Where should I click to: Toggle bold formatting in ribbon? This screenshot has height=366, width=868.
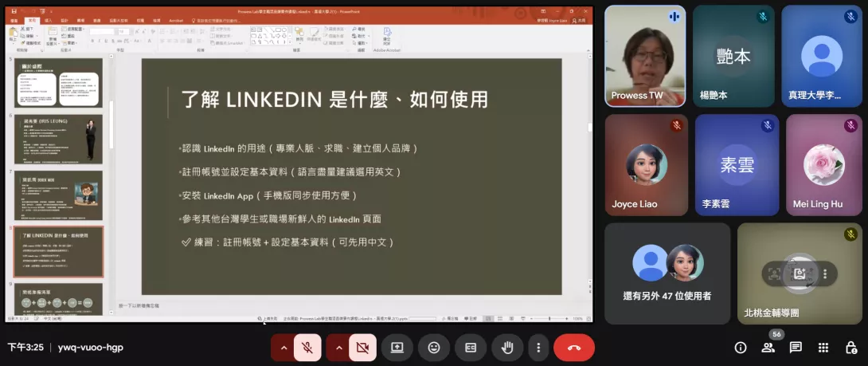tap(92, 41)
